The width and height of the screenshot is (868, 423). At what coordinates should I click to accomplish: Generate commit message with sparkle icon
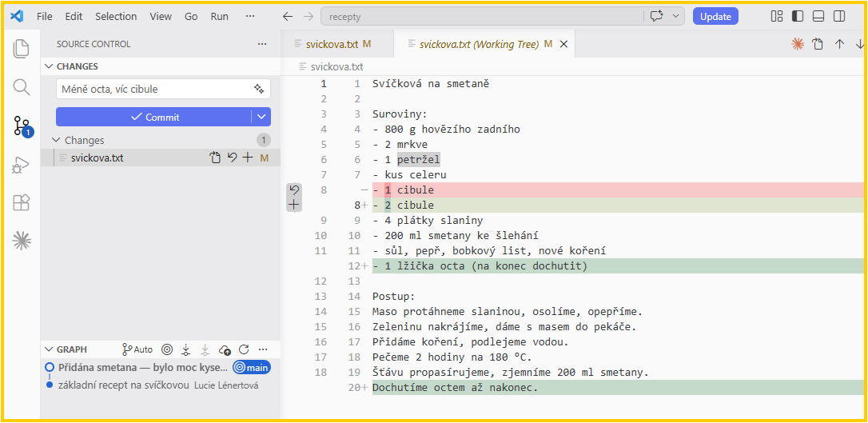[x=258, y=89]
